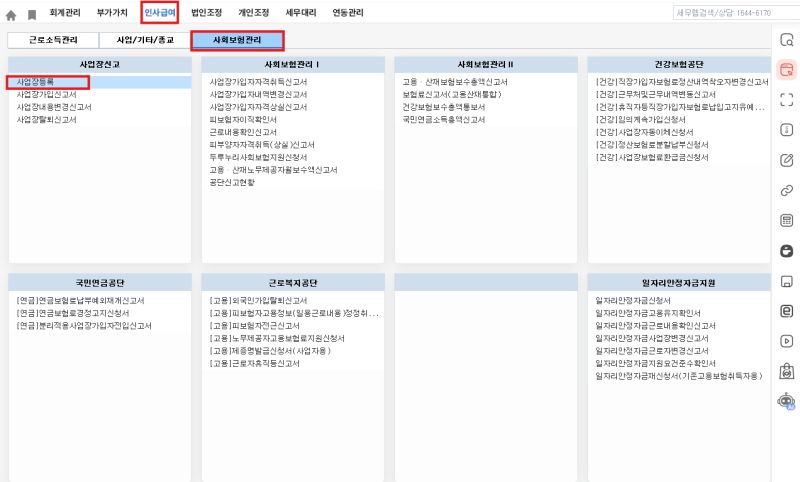Open [건강]사업장자동이체신청서
Image resolution: width=800 pixels, height=482 pixels.
click(x=644, y=132)
